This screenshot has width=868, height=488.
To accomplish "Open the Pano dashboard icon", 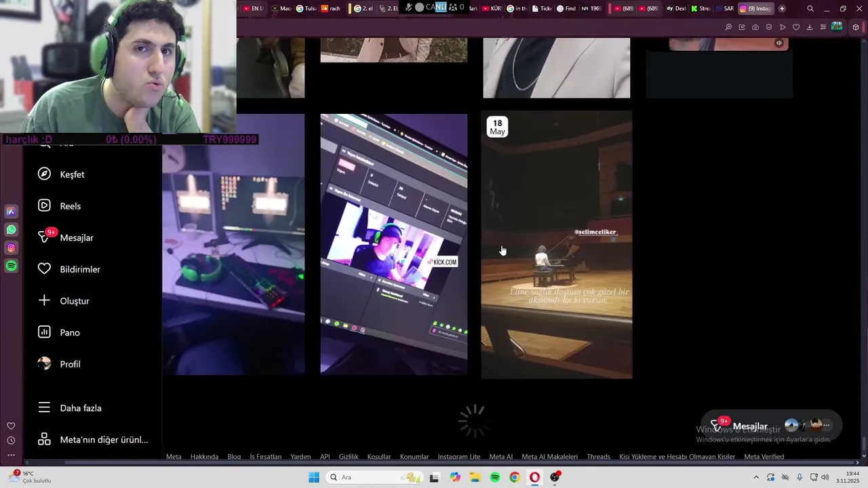I will pyautogui.click(x=44, y=332).
